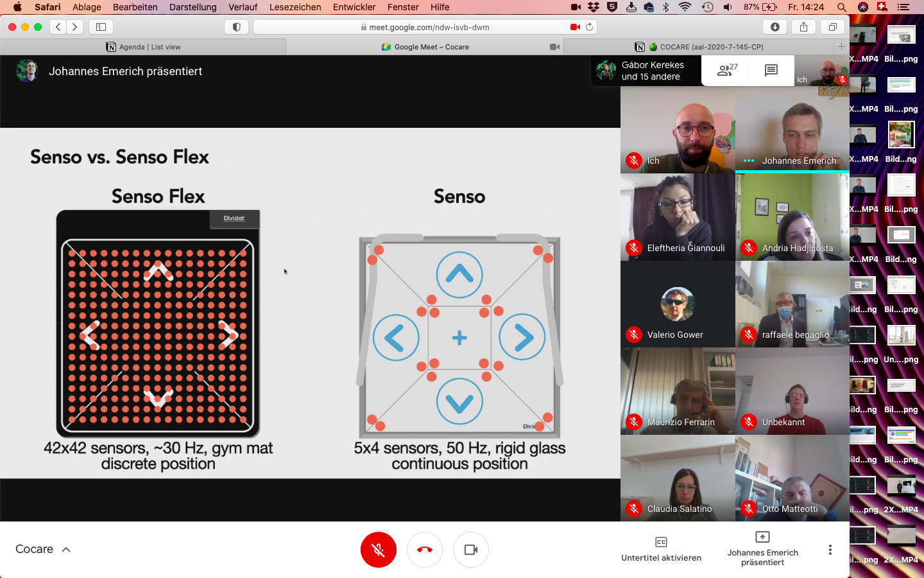924x578 pixels.
Task: Toggle the camera on or off
Action: point(471,550)
